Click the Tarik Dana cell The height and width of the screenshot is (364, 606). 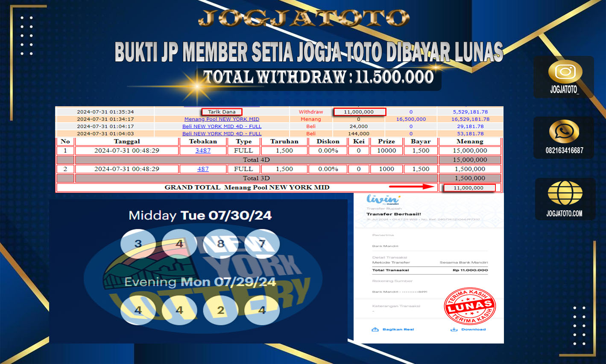[x=222, y=112]
